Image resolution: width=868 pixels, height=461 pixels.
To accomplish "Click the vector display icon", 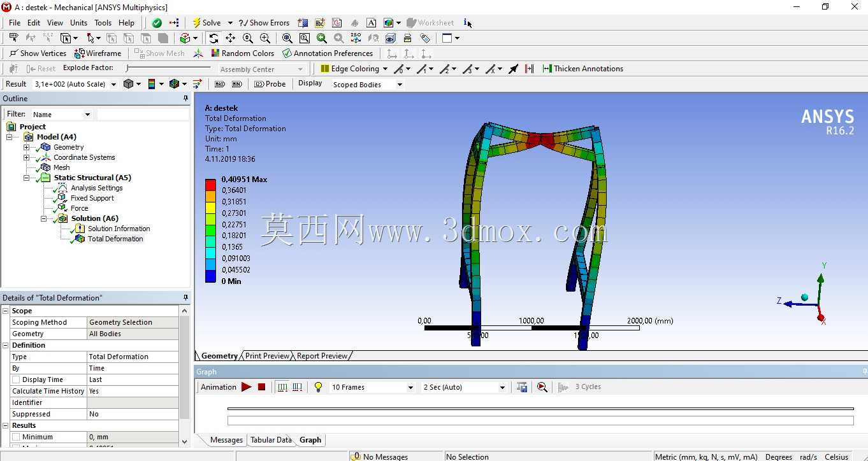I will tap(197, 84).
